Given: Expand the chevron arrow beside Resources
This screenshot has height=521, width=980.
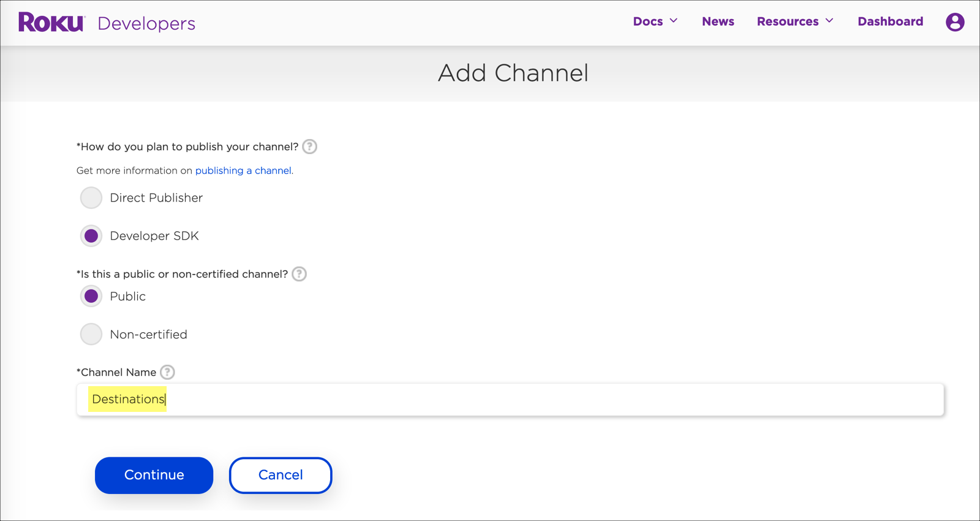Looking at the screenshot, I should (x=829, y=21).
